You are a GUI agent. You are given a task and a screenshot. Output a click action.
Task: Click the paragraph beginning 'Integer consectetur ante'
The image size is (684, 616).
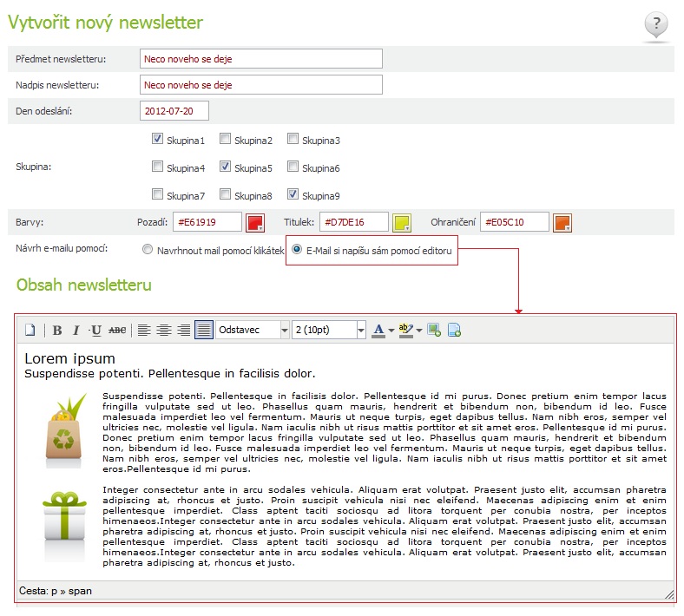tap(385, 526)
